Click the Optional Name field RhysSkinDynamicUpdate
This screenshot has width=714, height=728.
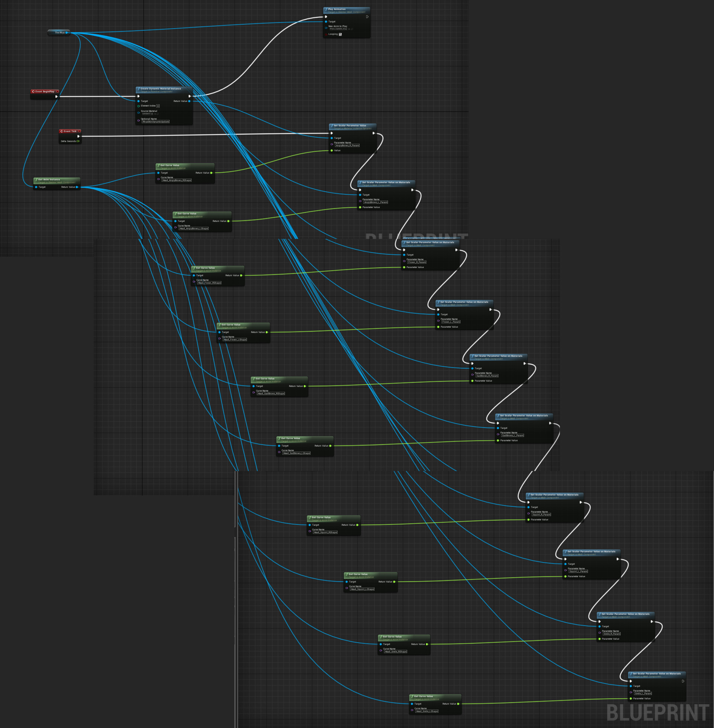pos(155,122)
